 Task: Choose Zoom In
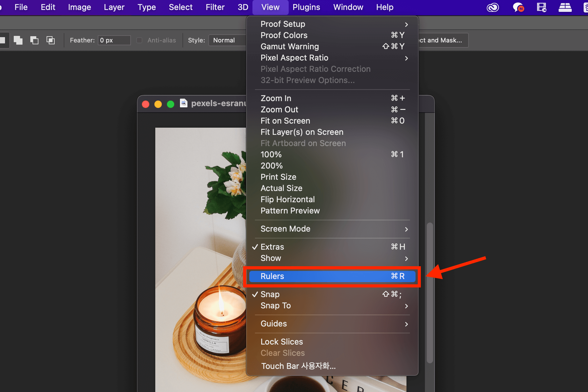(332, 98)
